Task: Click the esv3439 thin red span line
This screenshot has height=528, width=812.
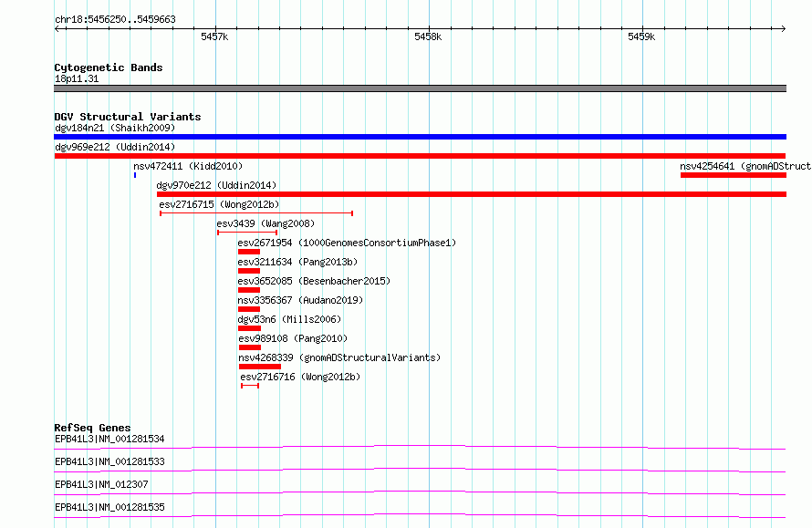Action: pyautogui.click(x=247, y=233)
